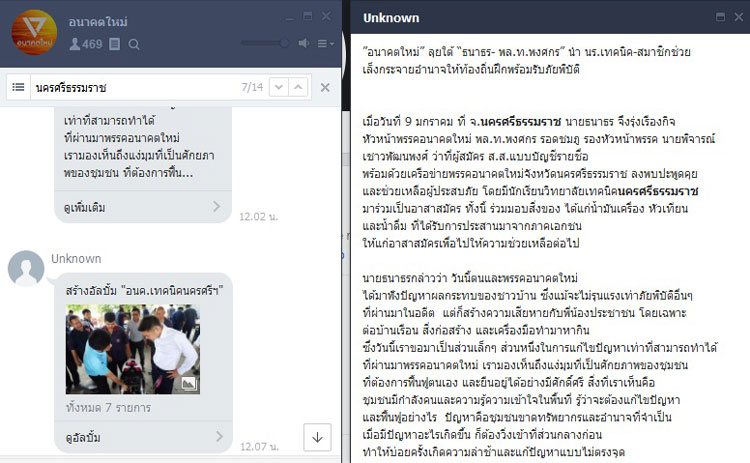Click the list icon beside the search field
The image size is (750, 463).
coord(18,87)
